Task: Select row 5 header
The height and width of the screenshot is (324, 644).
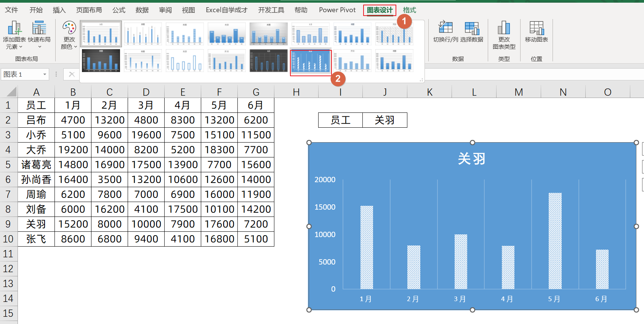Action: point(8,165)
